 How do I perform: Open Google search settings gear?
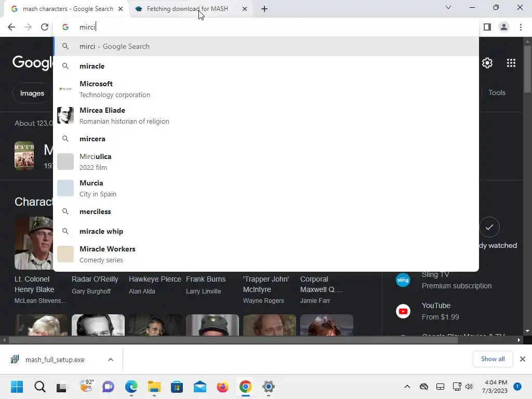[487, 63]
